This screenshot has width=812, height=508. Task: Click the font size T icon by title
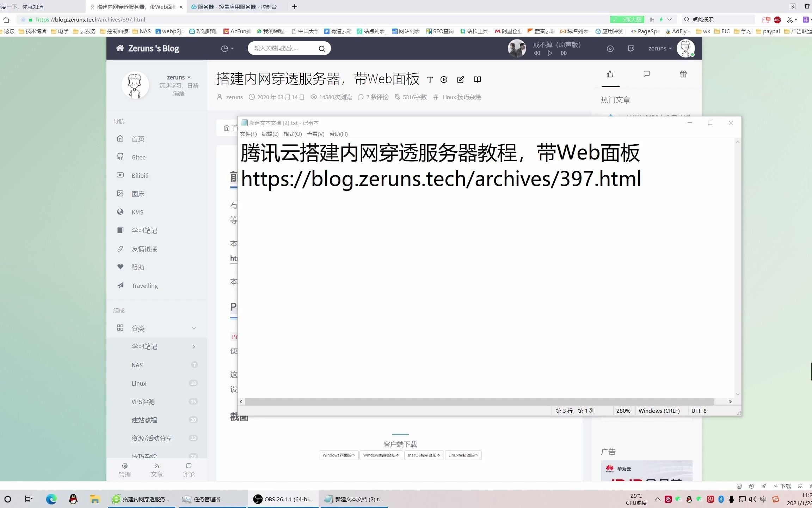pos(430,80)
